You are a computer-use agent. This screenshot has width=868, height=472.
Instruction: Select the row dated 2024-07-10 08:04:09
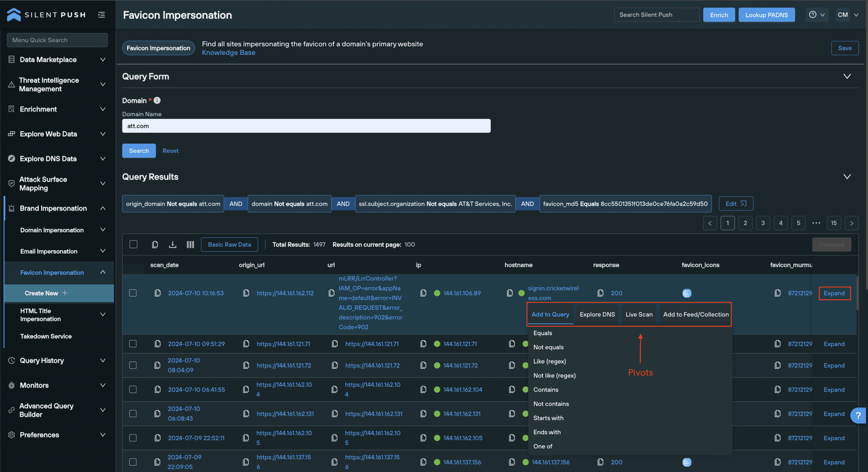[x=133, y=365]
